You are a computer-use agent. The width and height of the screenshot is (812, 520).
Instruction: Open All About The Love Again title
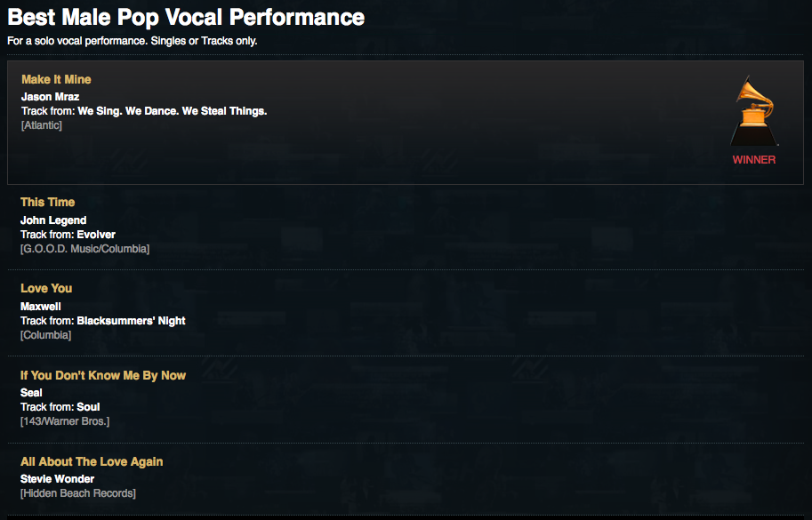92,461
